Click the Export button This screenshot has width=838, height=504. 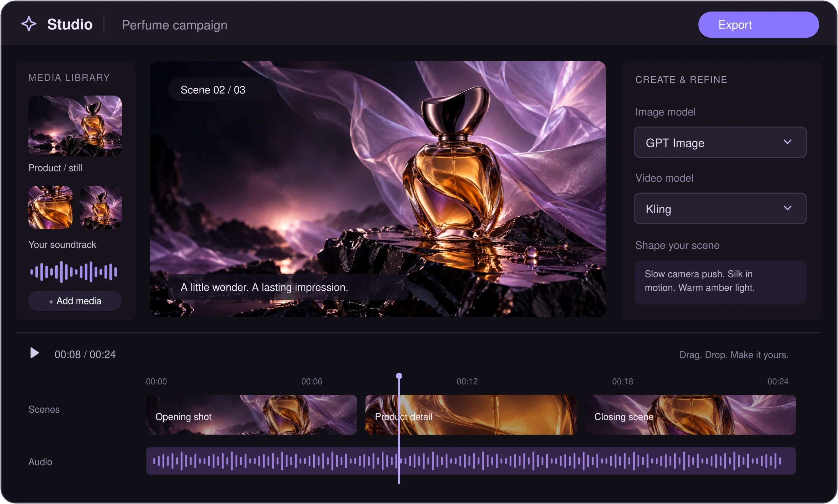click(758, 25)
